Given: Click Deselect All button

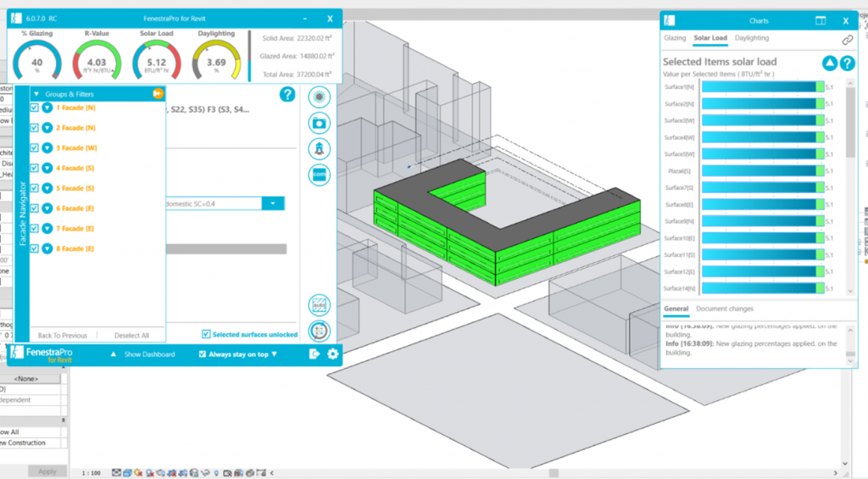Looking at the screenshot, I should point(131,336).
